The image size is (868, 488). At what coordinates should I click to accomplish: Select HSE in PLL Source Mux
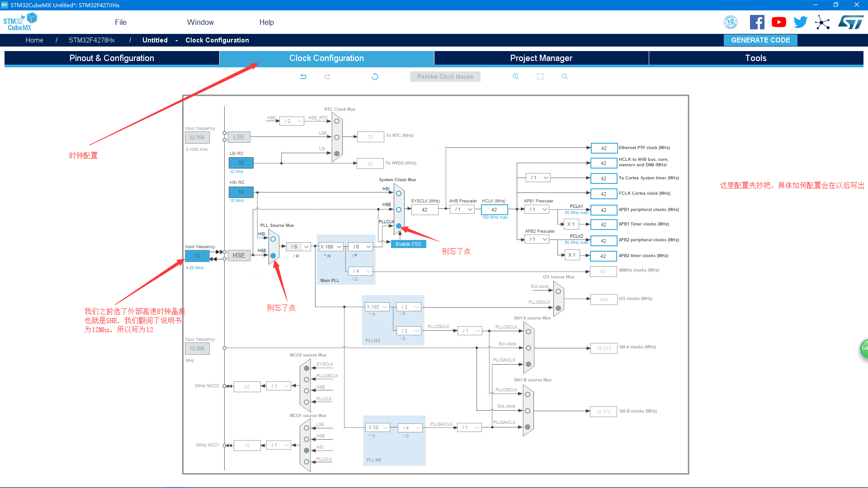pyautogui.click(x=273, y=256)
